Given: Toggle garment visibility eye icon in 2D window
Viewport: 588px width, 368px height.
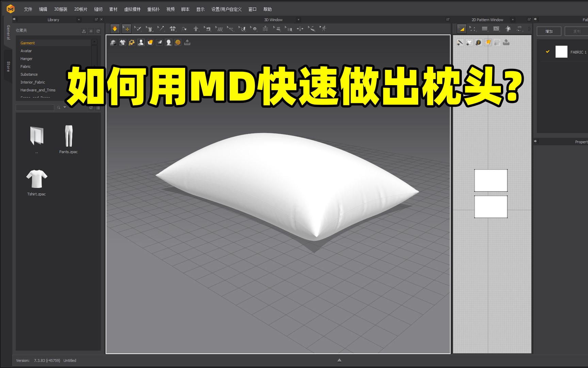Looking at the screenshot, I should (469, 42).
